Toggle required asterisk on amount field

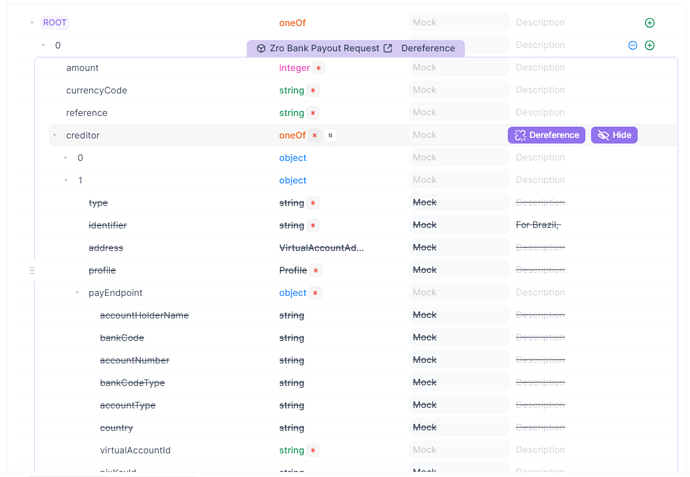click(x=319, y=68)
